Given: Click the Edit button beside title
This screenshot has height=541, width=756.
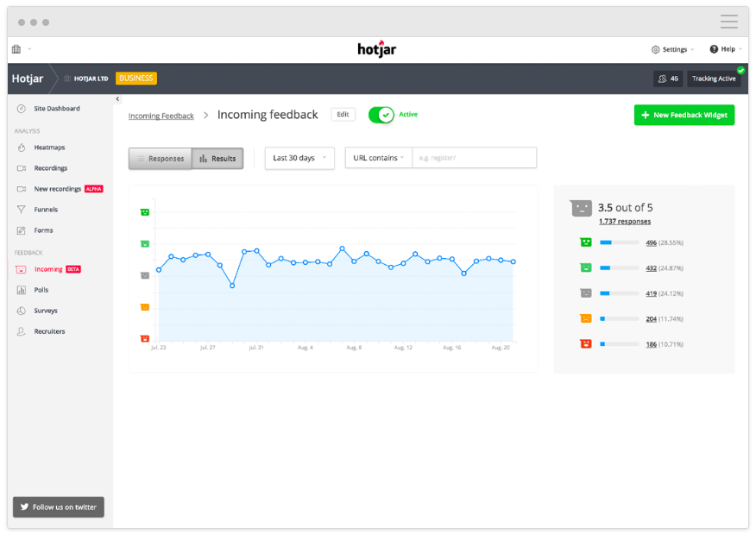Looking at the screenshot, I should 343,114.
